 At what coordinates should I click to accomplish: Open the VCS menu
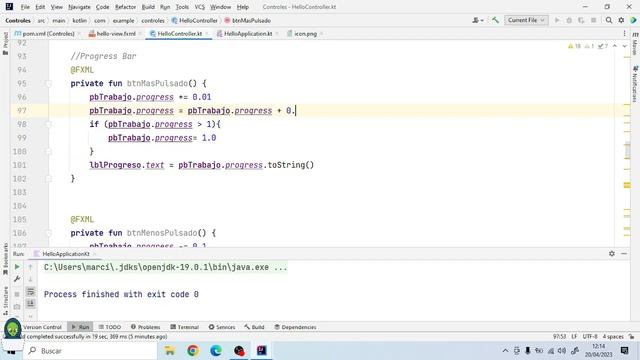pos(200,7)
